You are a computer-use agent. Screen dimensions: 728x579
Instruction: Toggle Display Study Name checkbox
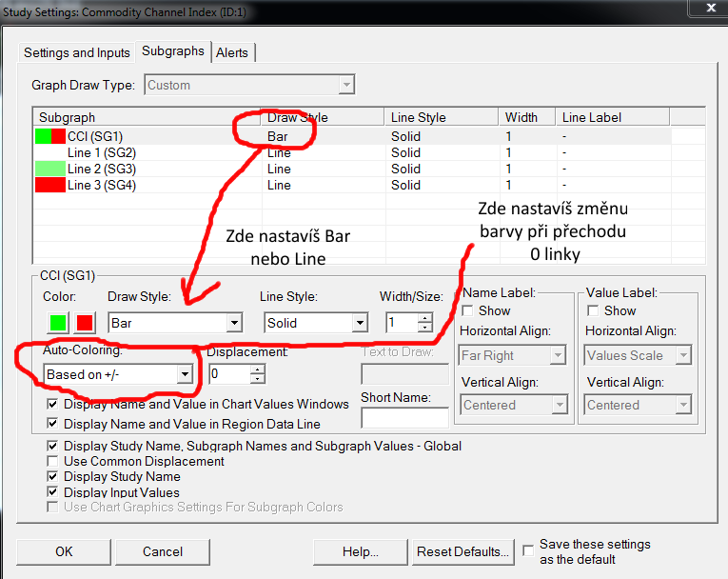tap(53, 476)
